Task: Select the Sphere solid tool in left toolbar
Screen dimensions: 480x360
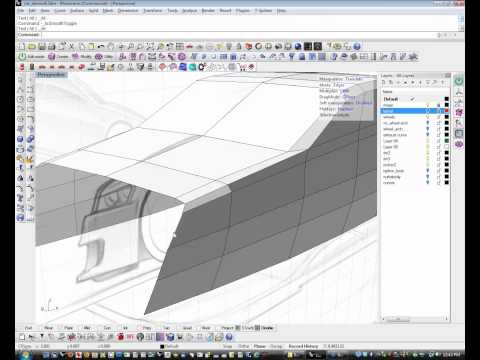Action: [x=21, y=139]
